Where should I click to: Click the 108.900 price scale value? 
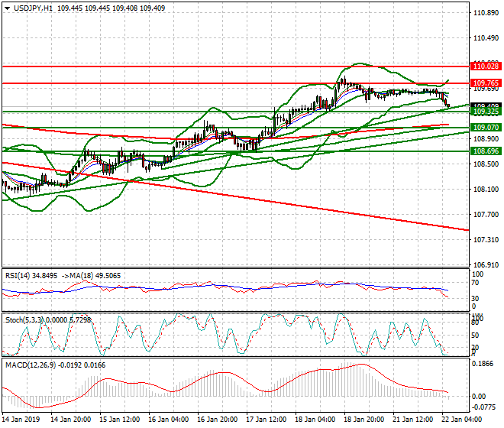point(486,138)
